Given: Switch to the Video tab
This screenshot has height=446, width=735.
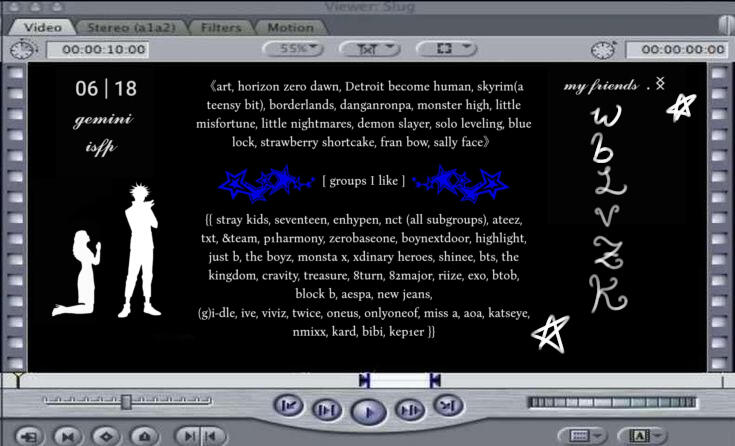Looking at the screenshot, I should click(x=41, y=28).
